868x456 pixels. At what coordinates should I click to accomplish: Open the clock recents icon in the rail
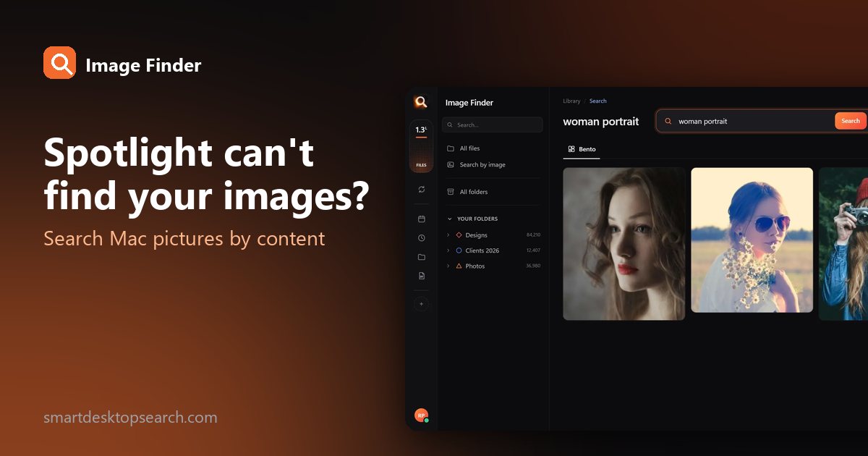(422, 237)
